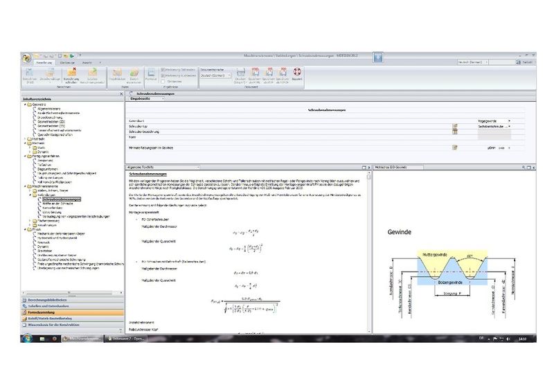Click the Zwischenablage ribbon icon
The width and height of the screenshot is (554, 392).
click(x=50, y=75)
